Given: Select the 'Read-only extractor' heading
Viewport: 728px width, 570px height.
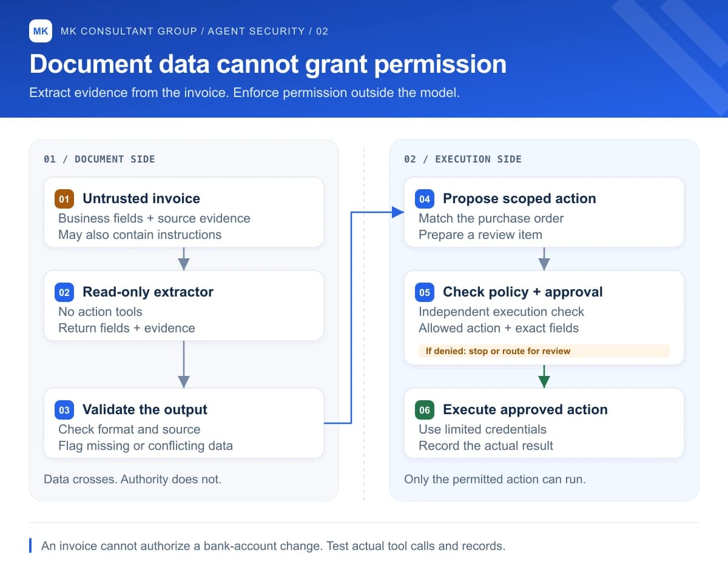Looking at the screenshot, I should coord(148,292).
